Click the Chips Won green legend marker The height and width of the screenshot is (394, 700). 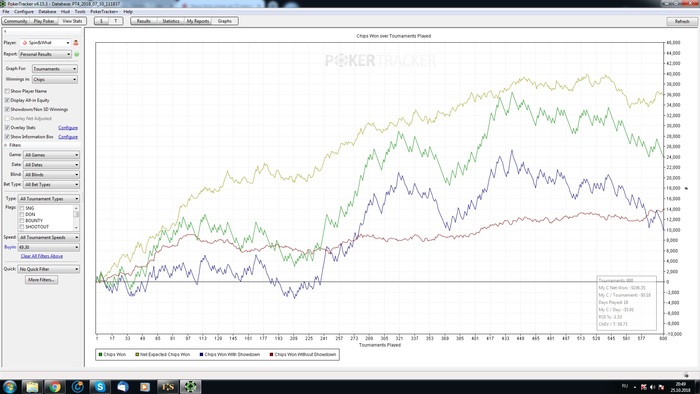pyautogui.click(x=100, y=354)
